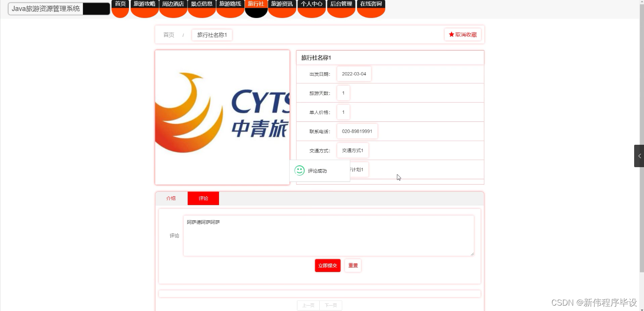Switch to the 介绍 tab
The image size is (644, 311).
[171, 198]
